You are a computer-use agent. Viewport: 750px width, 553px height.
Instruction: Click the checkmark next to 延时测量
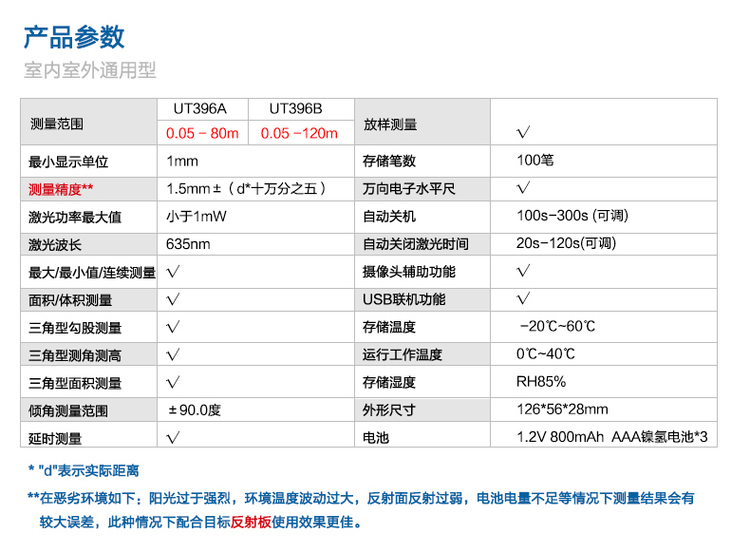(173, 437)
